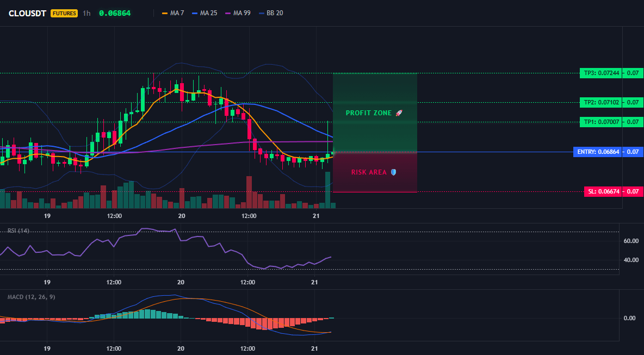This screenshot has width=644, height=355.
Task: Click the tallest green volume bar near 21
Action: click(x=327, y=190)
